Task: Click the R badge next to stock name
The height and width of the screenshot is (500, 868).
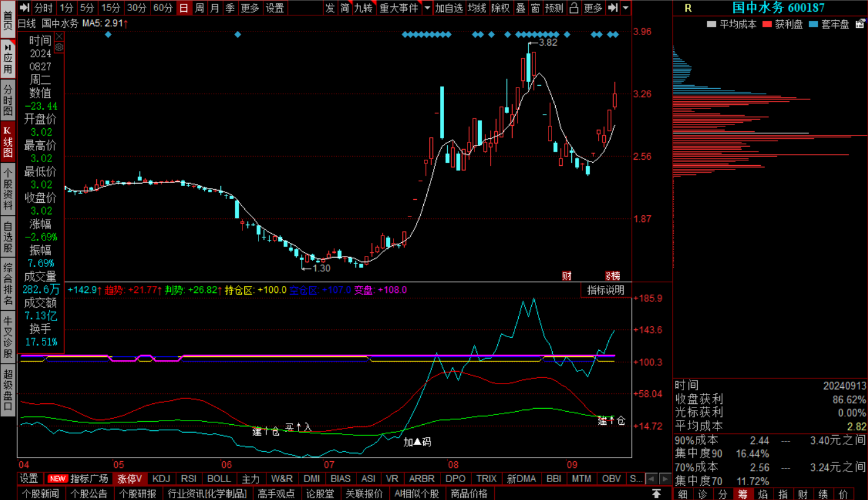Action: coord(688,8)
